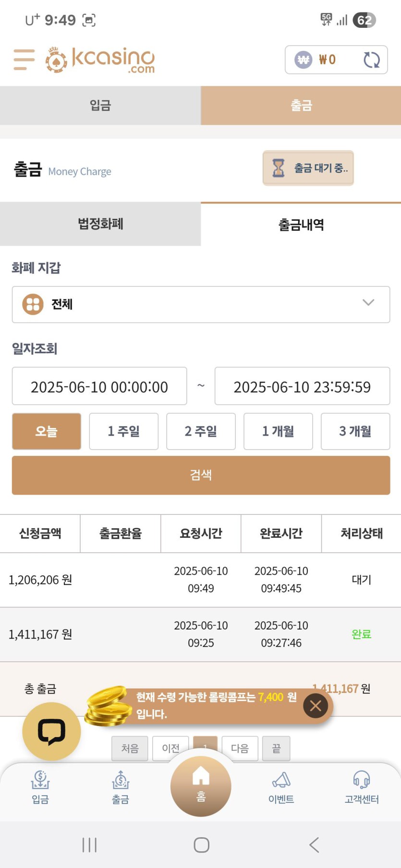Tap the kcasino.com logo

[100, 60]
